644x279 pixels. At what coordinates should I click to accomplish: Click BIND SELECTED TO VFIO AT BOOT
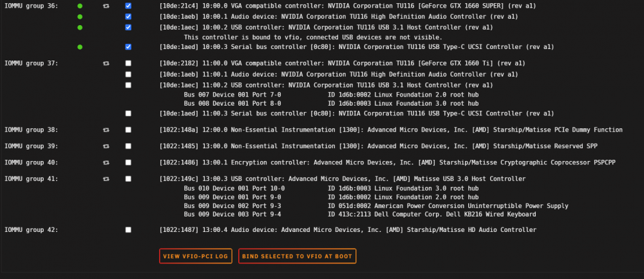pyautogui.click(x=297, y=256)
